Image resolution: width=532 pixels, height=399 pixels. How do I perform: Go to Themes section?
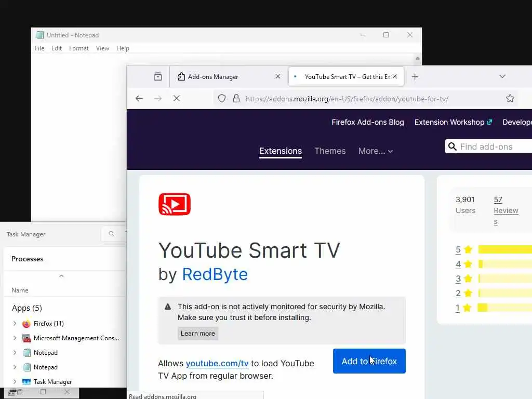click(x=330, y=151)
